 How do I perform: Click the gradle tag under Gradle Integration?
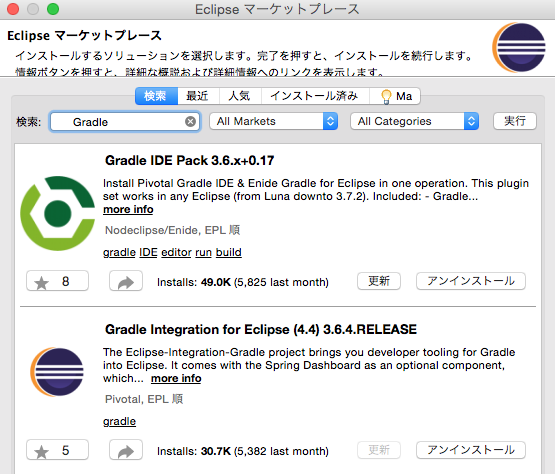[119, 421]
